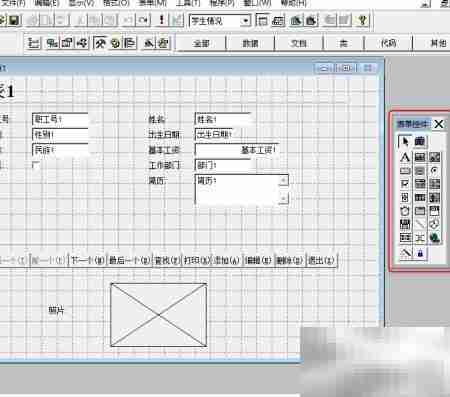Select the Spinner control tool
Viewport: 450px width, 397px height.
click(405, 197)
